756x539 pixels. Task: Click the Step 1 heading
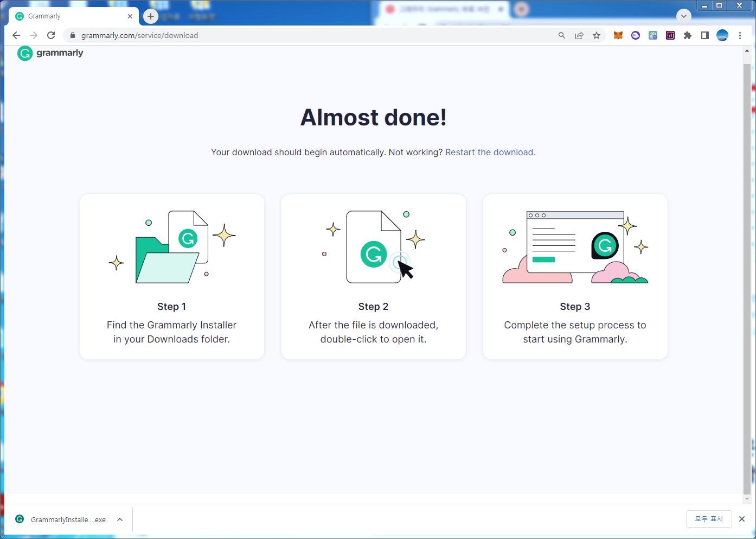pyautogui.click(x=172, y=307)
